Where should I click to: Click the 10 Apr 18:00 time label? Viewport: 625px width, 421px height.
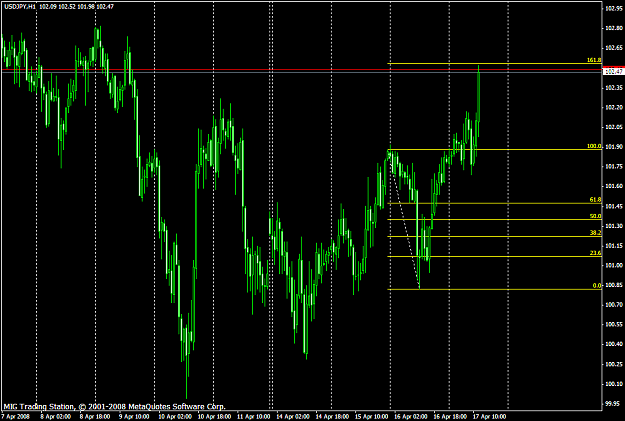[214, 417]
